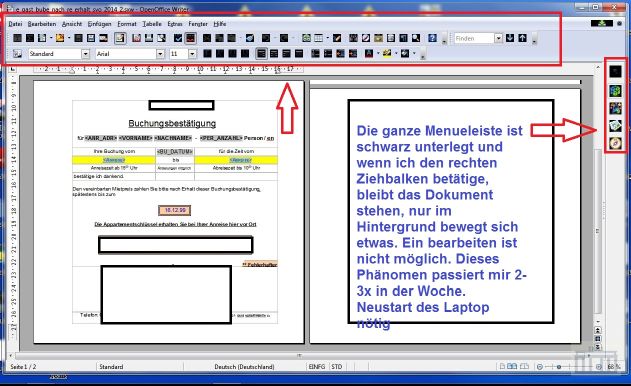Open Styles and Formatting icon left of Standard
The width and height of the screenshot is (631, 386).
coord(17,54)
